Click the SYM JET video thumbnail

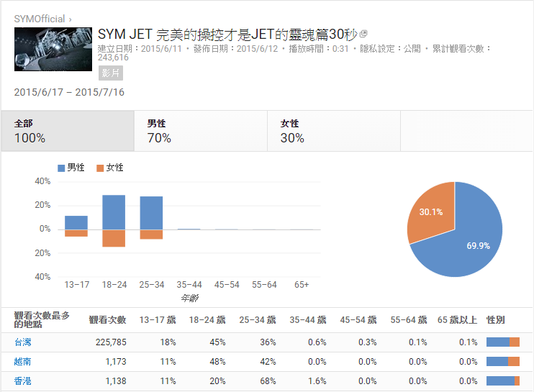point(53,50)
